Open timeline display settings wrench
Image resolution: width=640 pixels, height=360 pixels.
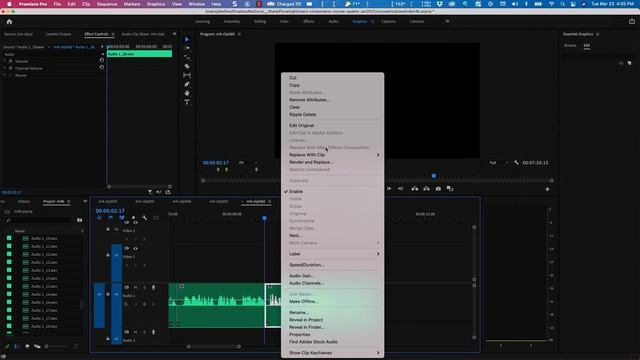click(144, 218)
